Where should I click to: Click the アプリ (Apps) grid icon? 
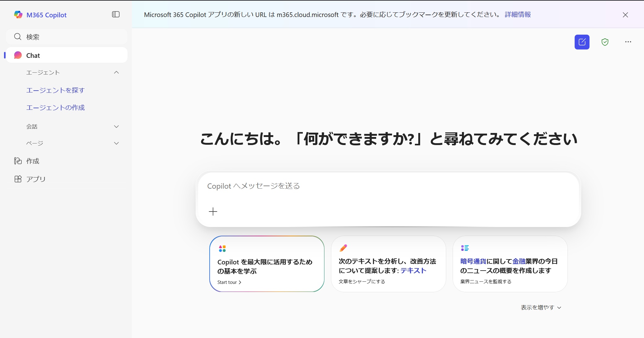coord(18,179)
